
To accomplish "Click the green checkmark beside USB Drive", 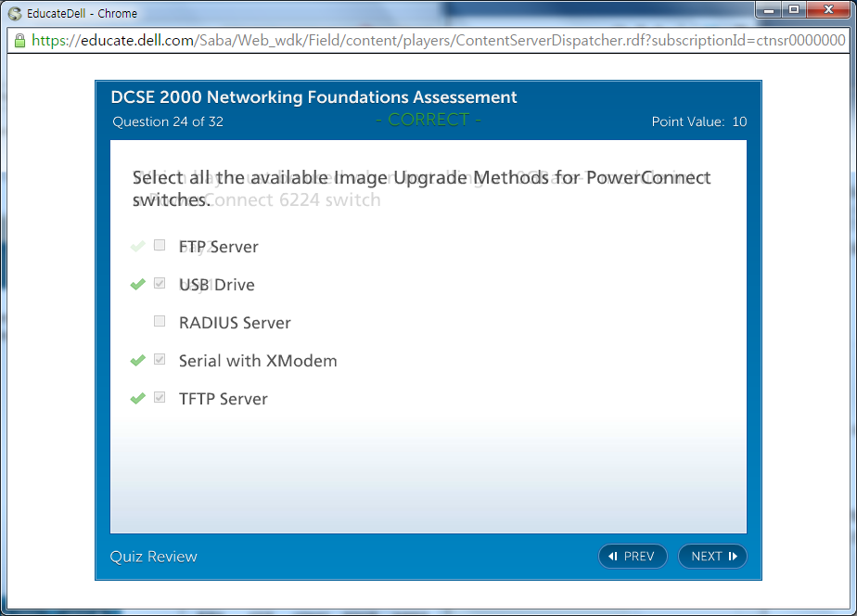I will click(138, 285).
